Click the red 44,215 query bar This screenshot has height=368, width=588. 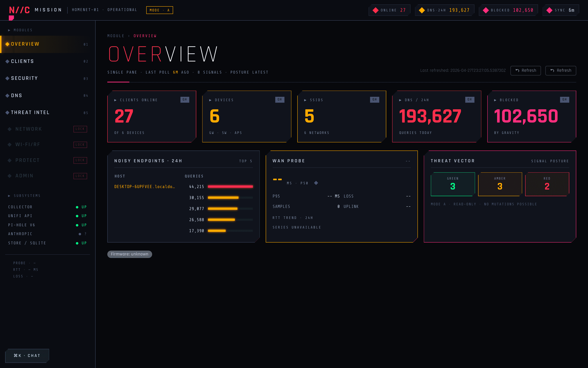tap(230, 187)
